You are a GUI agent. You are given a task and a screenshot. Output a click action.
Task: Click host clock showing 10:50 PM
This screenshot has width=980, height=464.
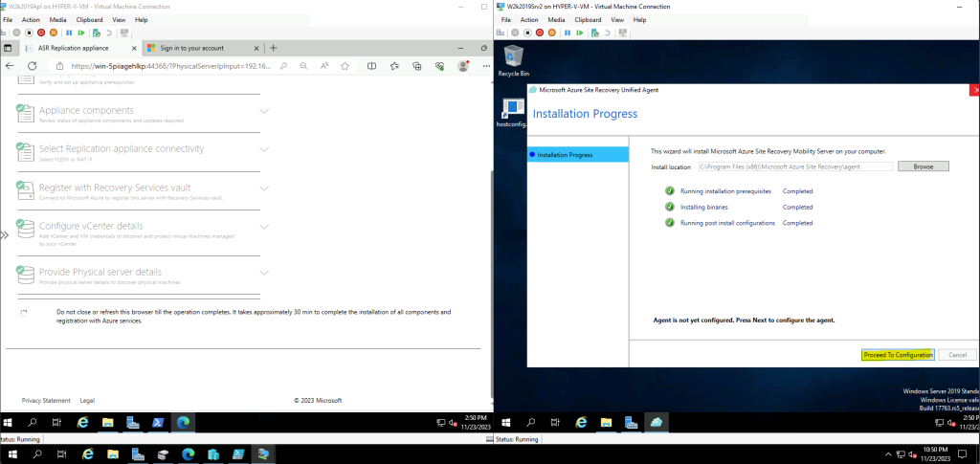pyautogui.click(x=935, y=454)
